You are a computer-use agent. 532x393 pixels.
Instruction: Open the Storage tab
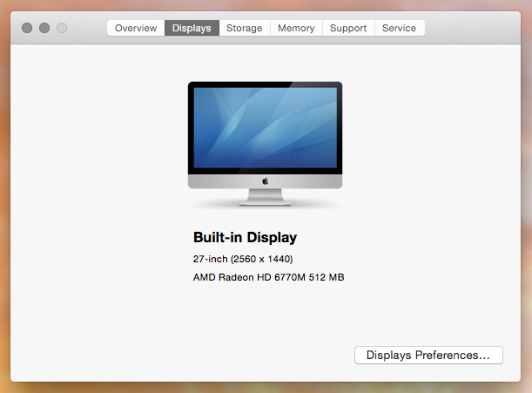[x=245, y=28]
